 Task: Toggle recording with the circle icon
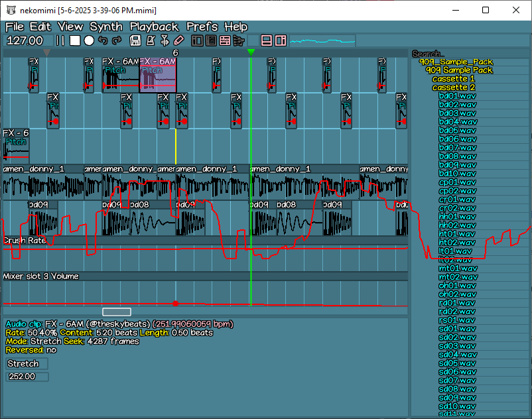pos(89,40)
